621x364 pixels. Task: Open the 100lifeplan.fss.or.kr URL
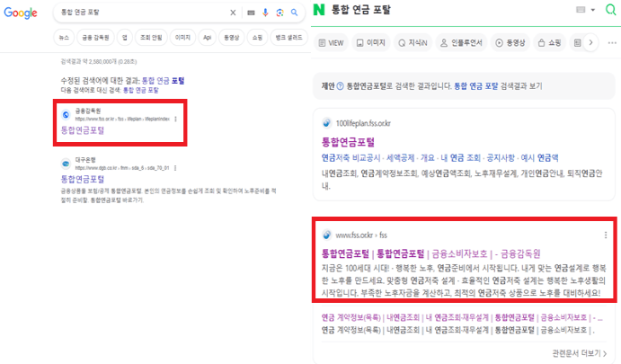(363, 123)
